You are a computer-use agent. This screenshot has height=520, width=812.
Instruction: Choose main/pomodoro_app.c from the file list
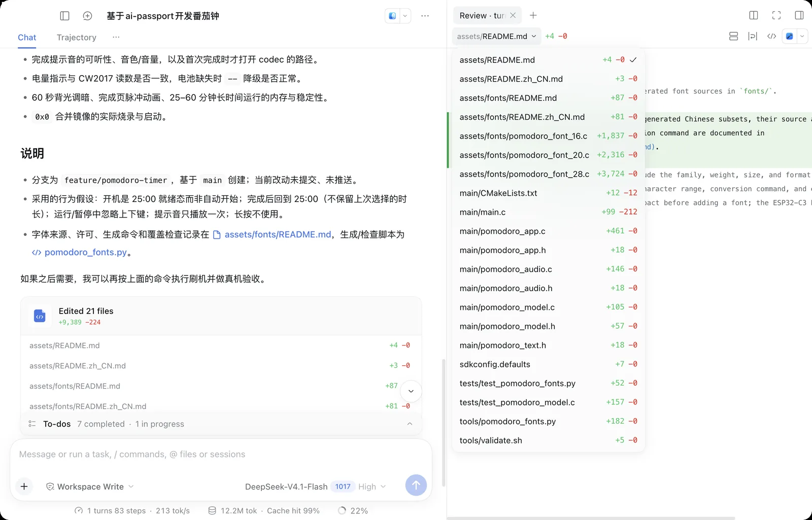pyautogui.click(x=548, y=231)
